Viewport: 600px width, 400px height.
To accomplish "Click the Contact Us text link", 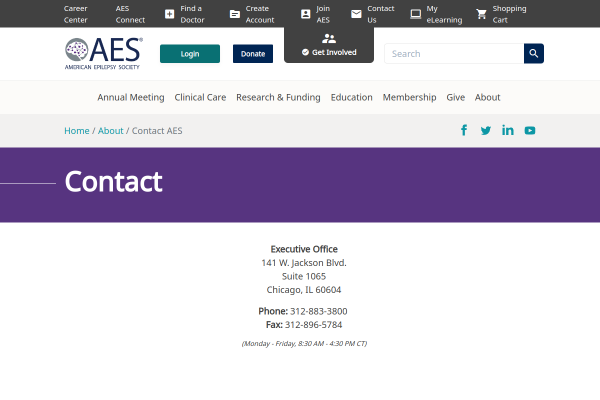I will [380, 14].
